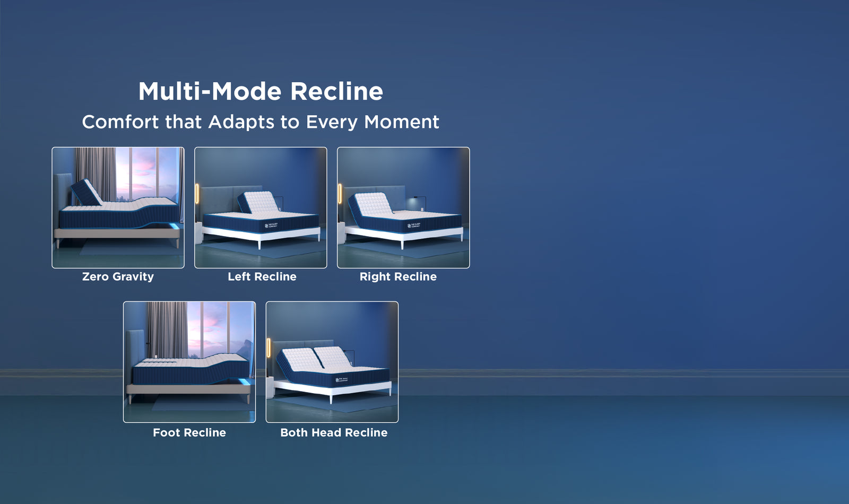849x504 pixels.
Task: Select the Right Recline label
Action: 398,276
